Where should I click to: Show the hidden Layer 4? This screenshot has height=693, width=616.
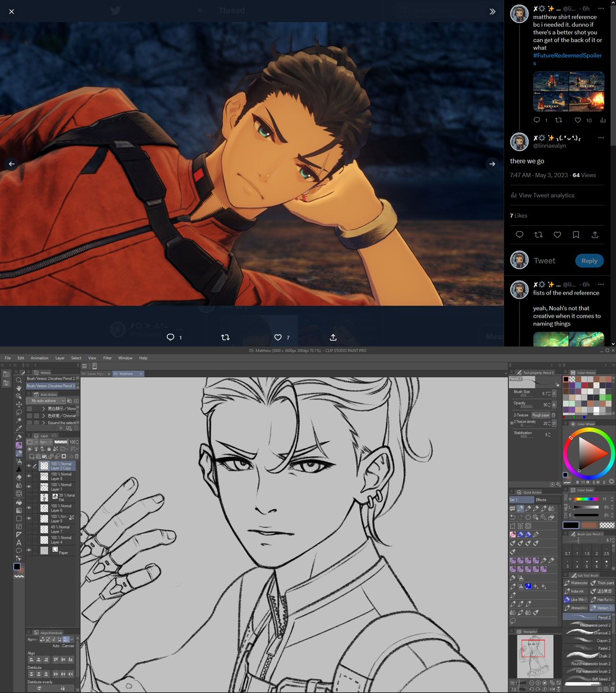tap(29, 539)
